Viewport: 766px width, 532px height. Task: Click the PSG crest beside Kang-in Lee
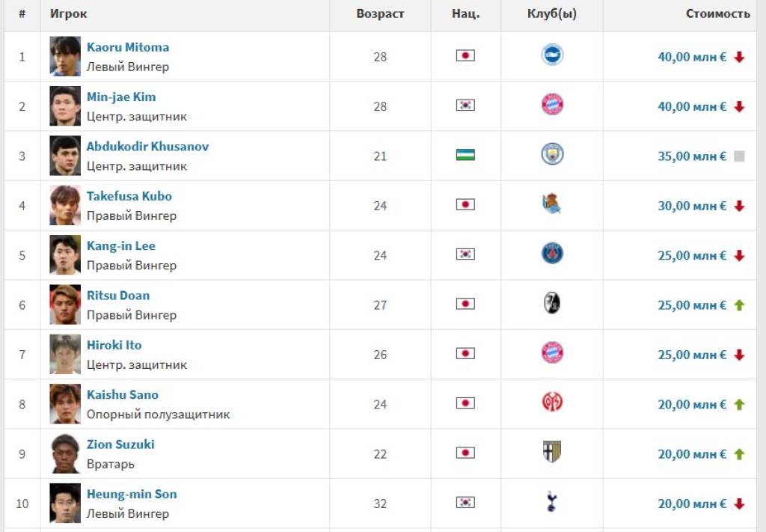click(552, 254)
